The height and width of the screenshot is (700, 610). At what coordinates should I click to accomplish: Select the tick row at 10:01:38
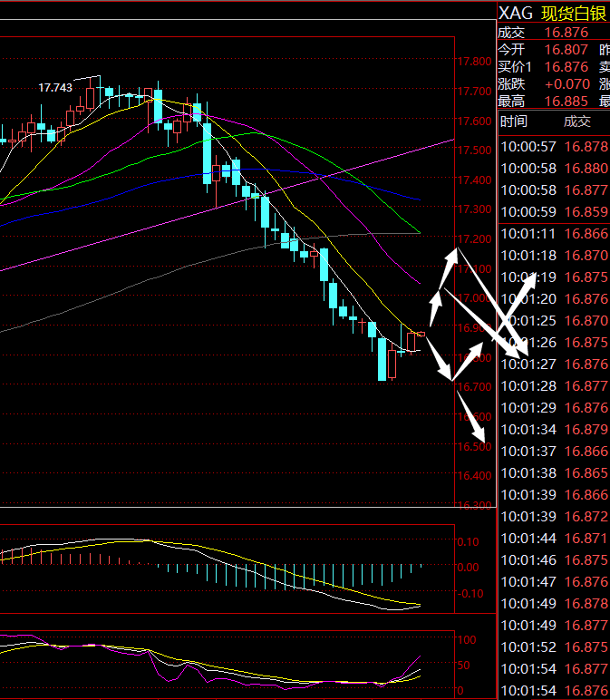(554, 473)
